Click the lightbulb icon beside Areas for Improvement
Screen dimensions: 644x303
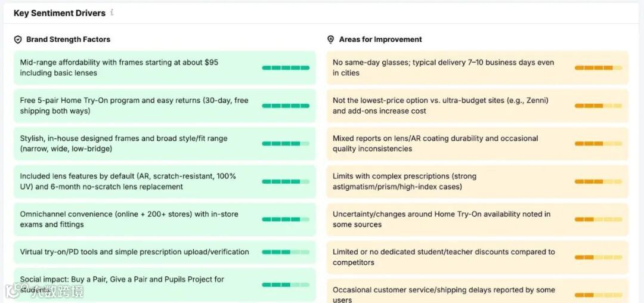click(x=331, y=39)
